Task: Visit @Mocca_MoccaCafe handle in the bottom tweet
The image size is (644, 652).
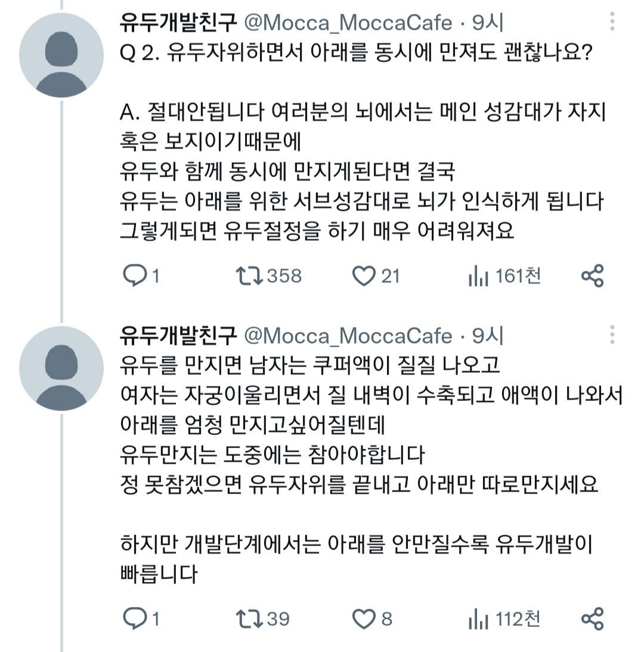Action: tap(348, 336)
